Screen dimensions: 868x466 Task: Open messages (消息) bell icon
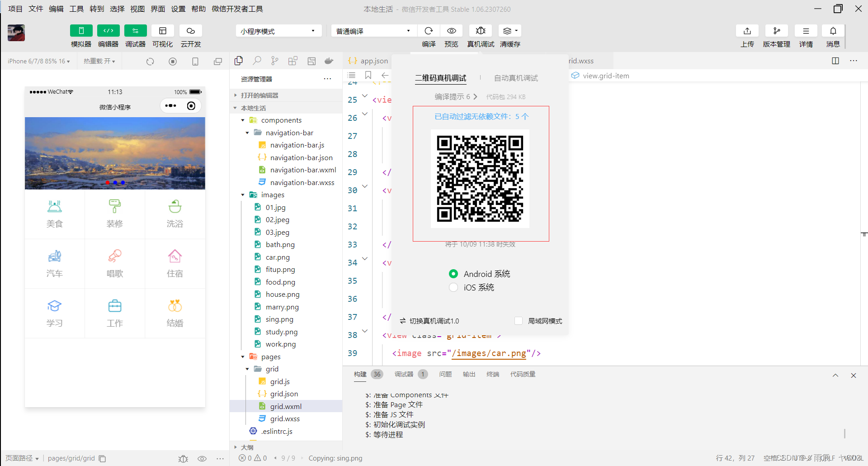(x=833, y=31)
